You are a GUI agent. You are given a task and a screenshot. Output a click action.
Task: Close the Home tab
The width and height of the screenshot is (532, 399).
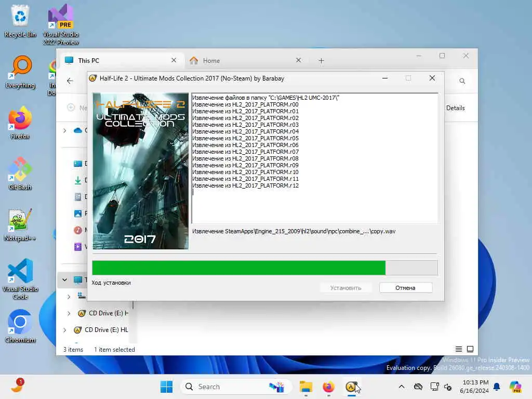298,60
